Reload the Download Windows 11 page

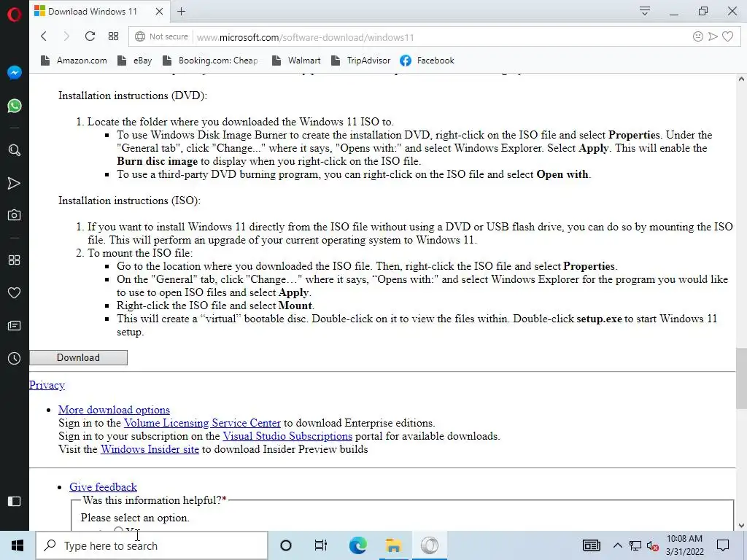[90, 36]
